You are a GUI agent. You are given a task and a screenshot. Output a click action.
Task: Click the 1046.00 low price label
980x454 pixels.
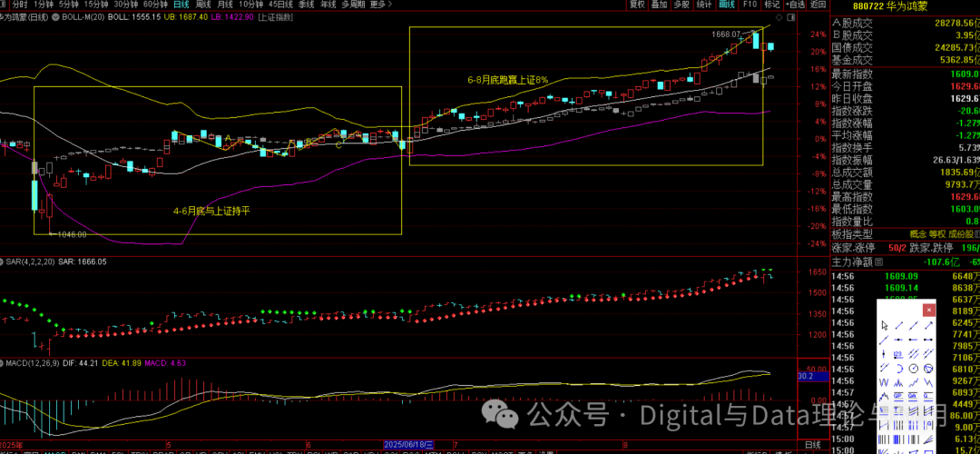coord(72,234)
